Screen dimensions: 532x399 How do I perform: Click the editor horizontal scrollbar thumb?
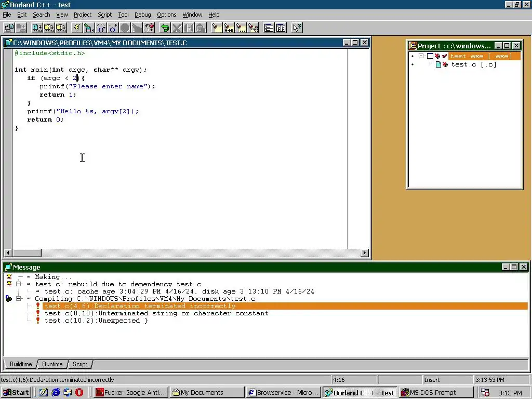[27, 253]
